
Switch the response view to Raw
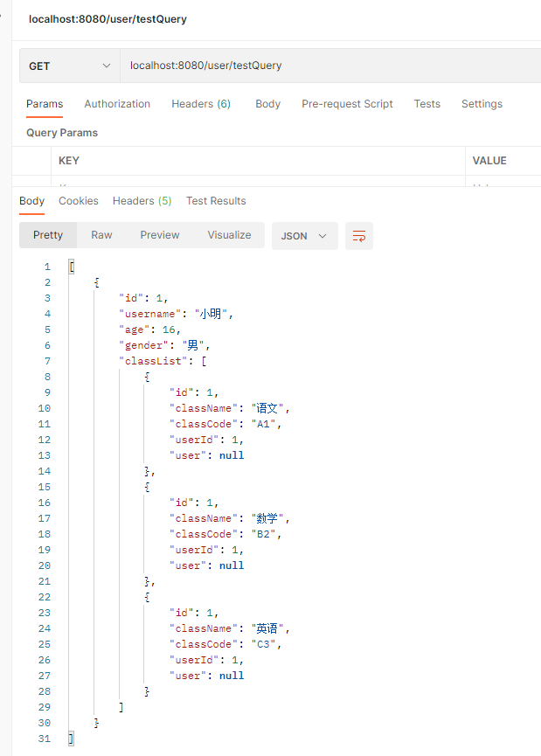pos(101,235)
